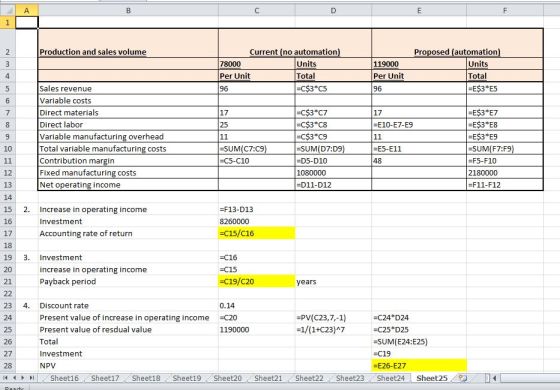Go to the previous sheet using the navigation arrow
The image size is (560, 390).
point(14,378)
